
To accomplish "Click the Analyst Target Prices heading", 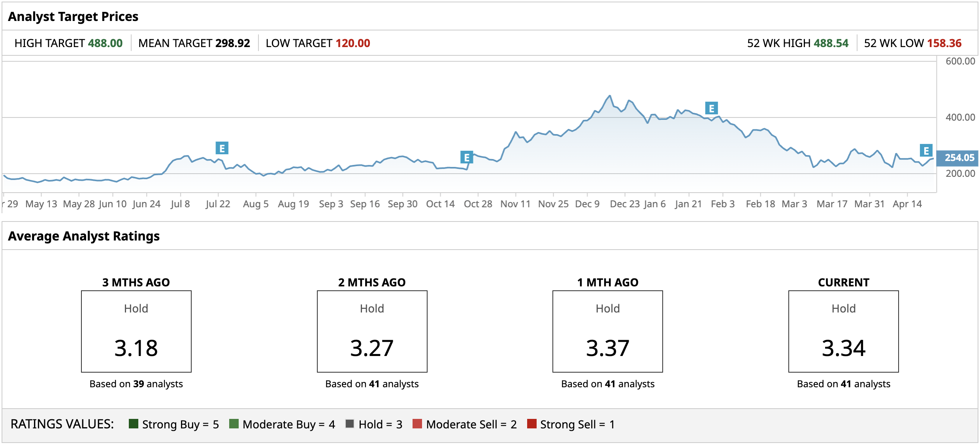I will 73,17.
